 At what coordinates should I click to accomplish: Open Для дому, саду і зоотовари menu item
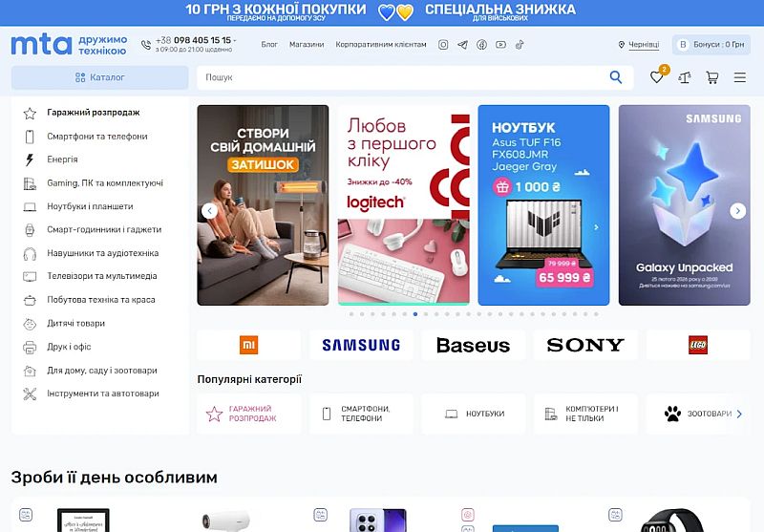(102, 371)
